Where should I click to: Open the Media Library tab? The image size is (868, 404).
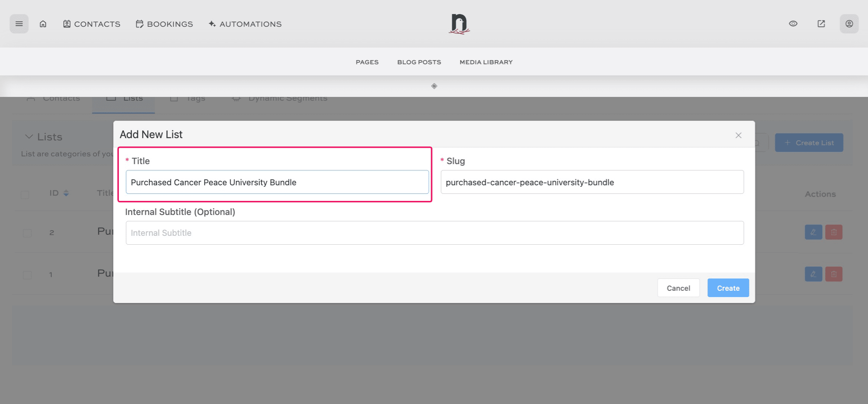click(486, 62)
